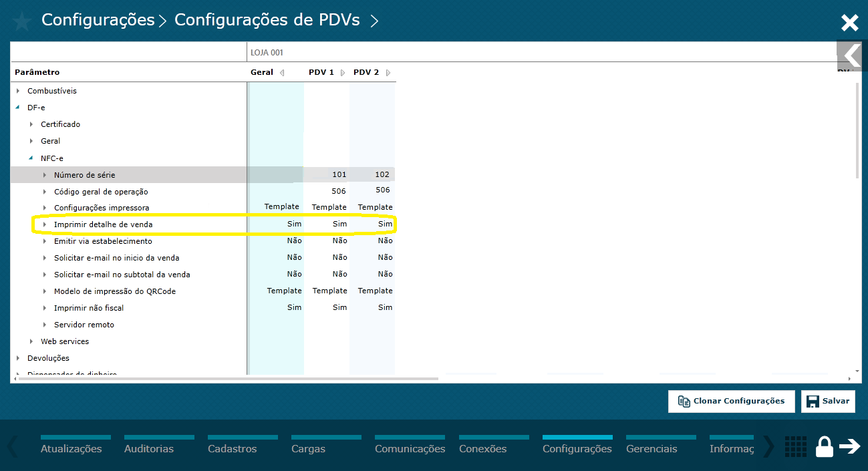Click the diskette icon on the Salvar button
Viewport: 868px width, 471px height.
click(x=813, y=401)
